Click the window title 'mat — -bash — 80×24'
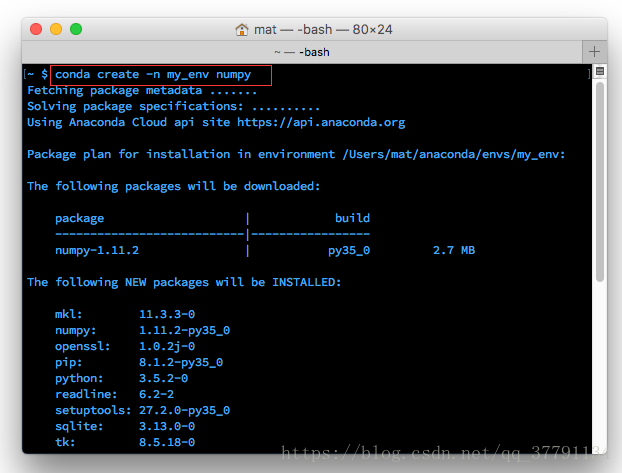 tap(323, 29)
